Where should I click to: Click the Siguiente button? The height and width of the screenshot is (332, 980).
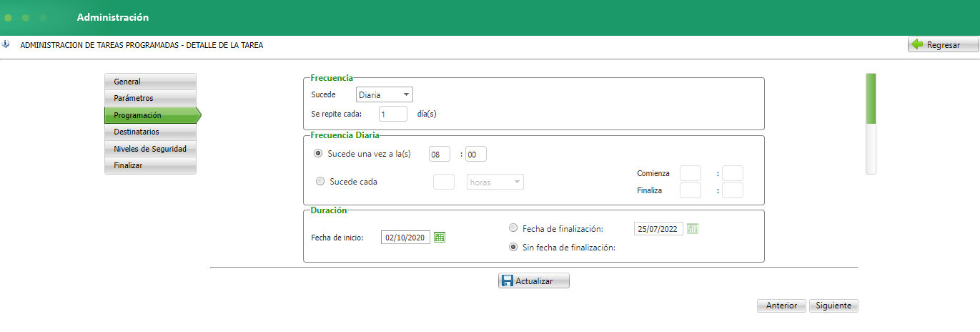pos(833,306)
